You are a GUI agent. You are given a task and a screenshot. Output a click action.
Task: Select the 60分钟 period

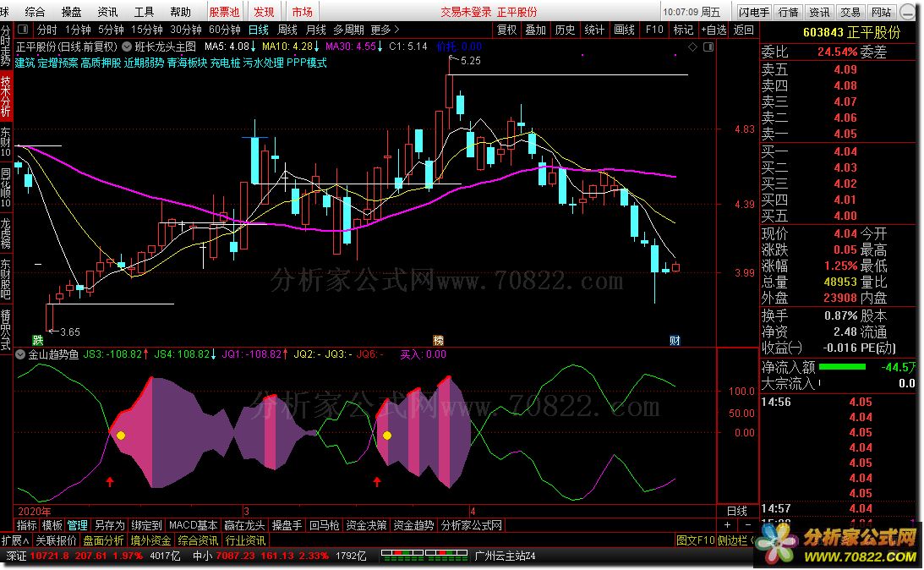coord(225,30)
